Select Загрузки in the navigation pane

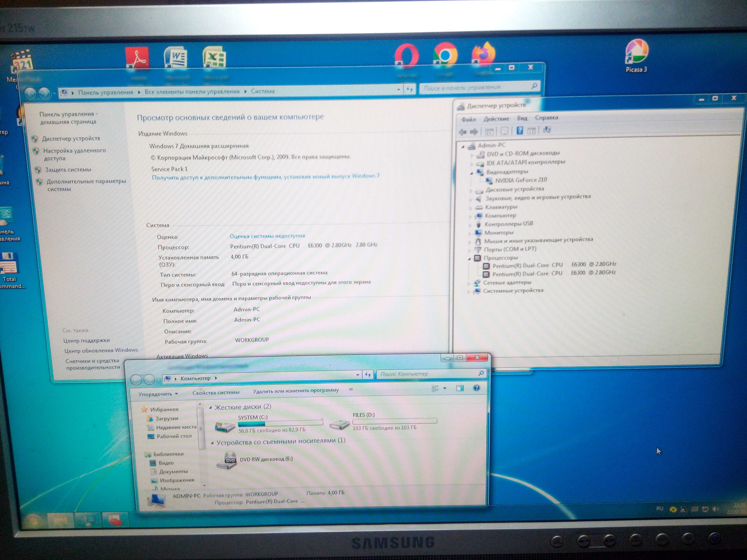click(x=166, y=418)
